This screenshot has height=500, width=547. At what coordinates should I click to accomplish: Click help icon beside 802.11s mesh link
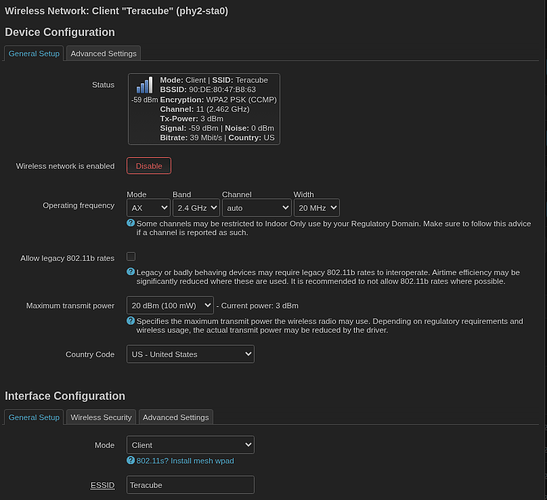tap(130, 460)
